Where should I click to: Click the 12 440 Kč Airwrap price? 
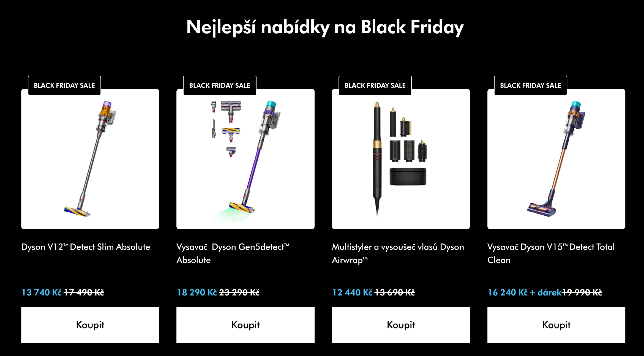pos(352,292)
